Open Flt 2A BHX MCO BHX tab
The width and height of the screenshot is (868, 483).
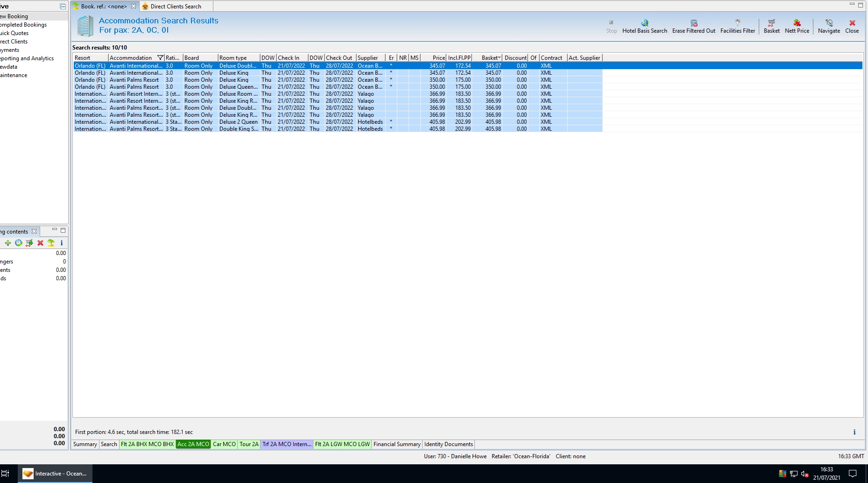pos(147,444)
